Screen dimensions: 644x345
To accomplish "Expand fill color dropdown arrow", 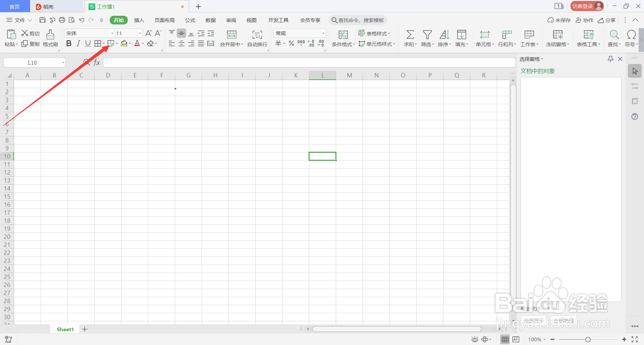I will (x=130, y=44).
